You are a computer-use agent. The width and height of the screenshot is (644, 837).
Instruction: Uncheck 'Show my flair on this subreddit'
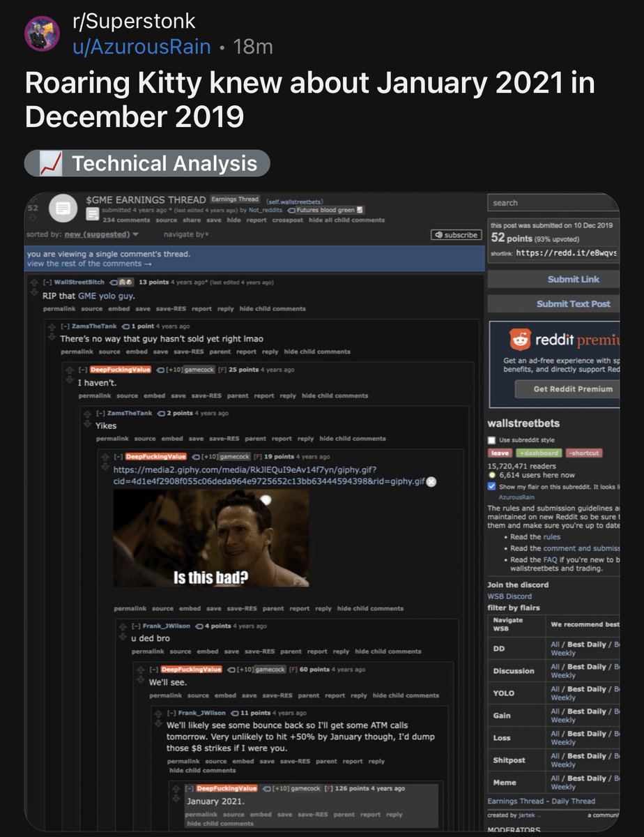492,486
